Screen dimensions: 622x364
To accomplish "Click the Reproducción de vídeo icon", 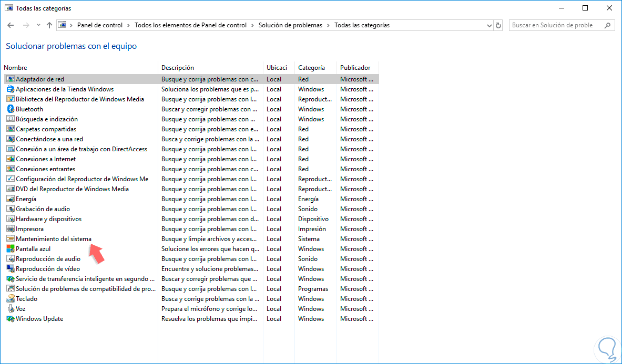I will [x=11, y=269].
